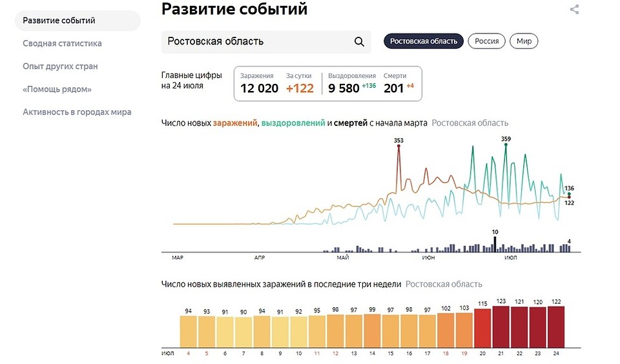
Task: Open the «Помощь рядом» sidebar item
Action: pos(57,89)
